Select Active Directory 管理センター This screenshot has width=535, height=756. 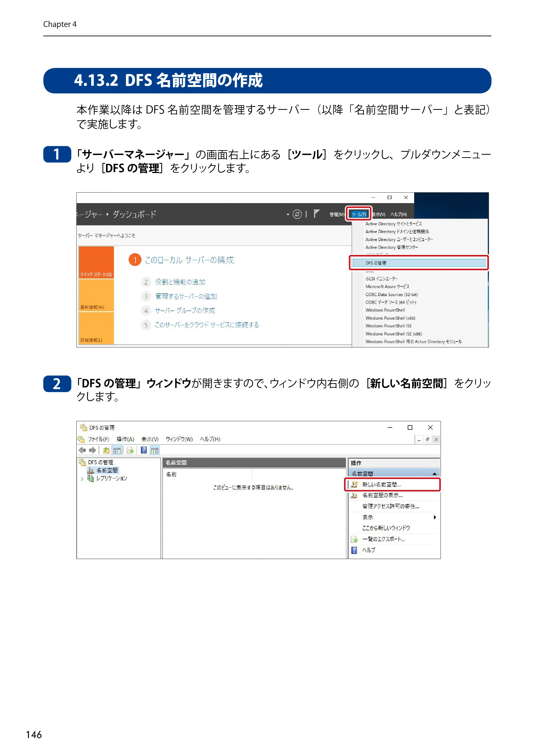click(391, 247)
